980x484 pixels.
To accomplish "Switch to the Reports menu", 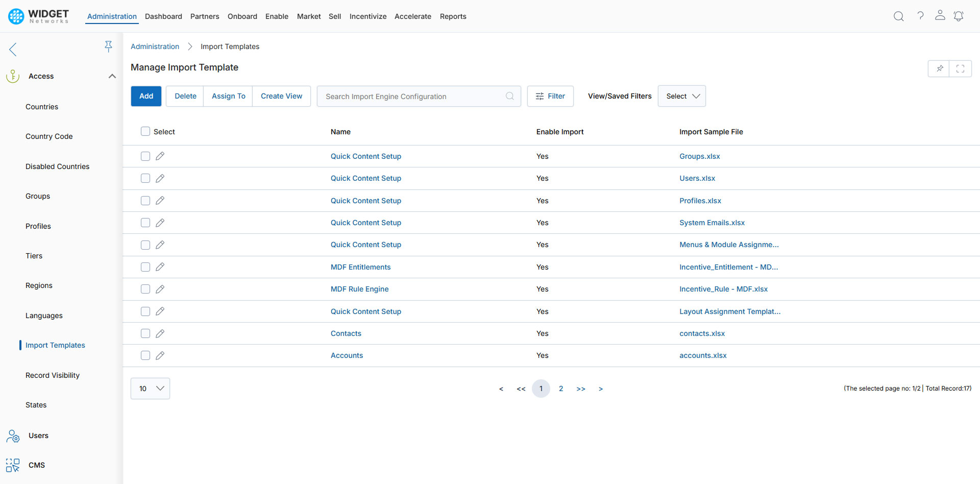I will pos(453,16).
